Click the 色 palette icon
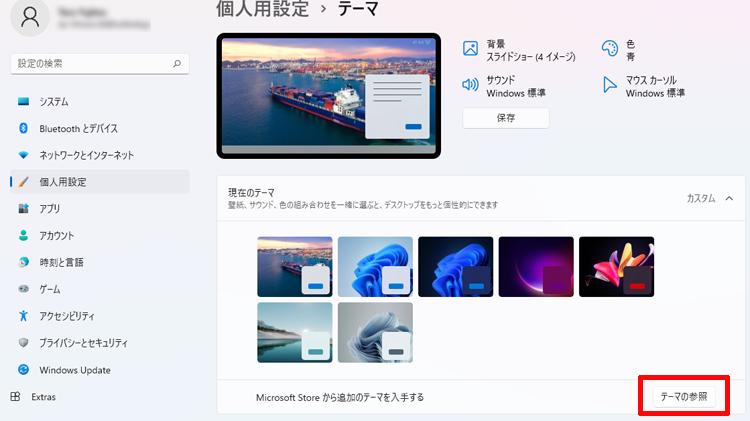Screen dimensions: 750x421 coord(610,48)
